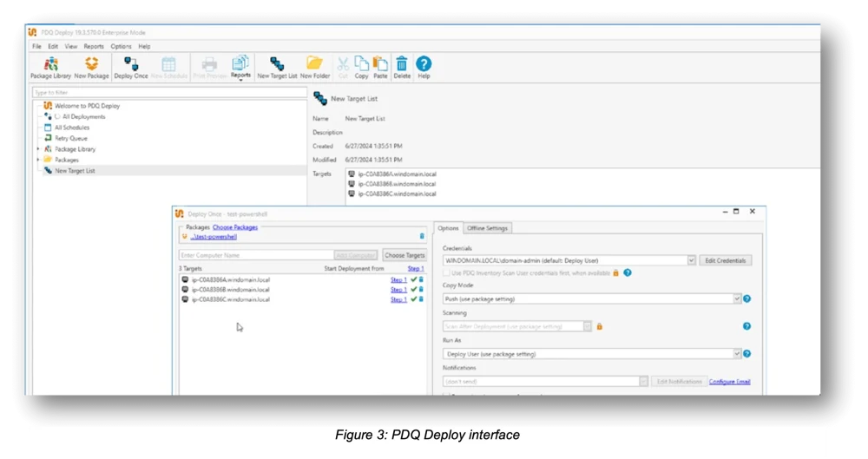Click Step 1 link for ip-C0A8386C target
Image resolution: width=868 pixels, height=459 pixels.
tap(398, 299)
